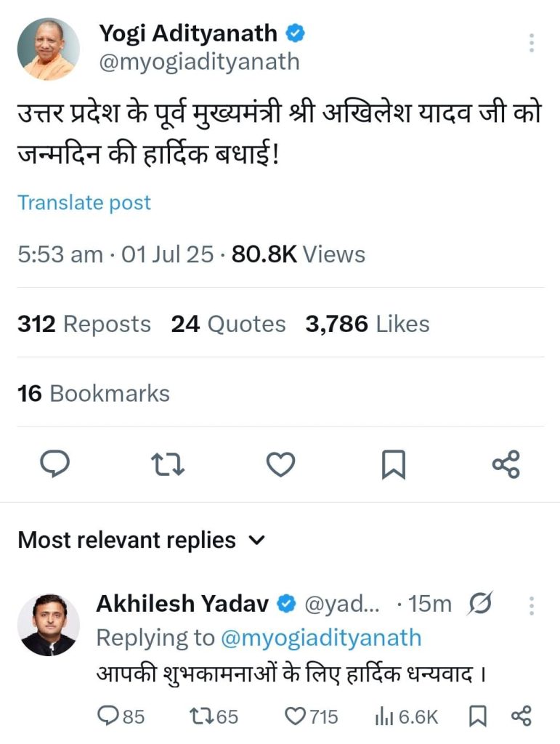The width and height of the screenshot is (560, 744).
Task: Expand Most relevant replies sort dropdown
Action: coord(256,541)
